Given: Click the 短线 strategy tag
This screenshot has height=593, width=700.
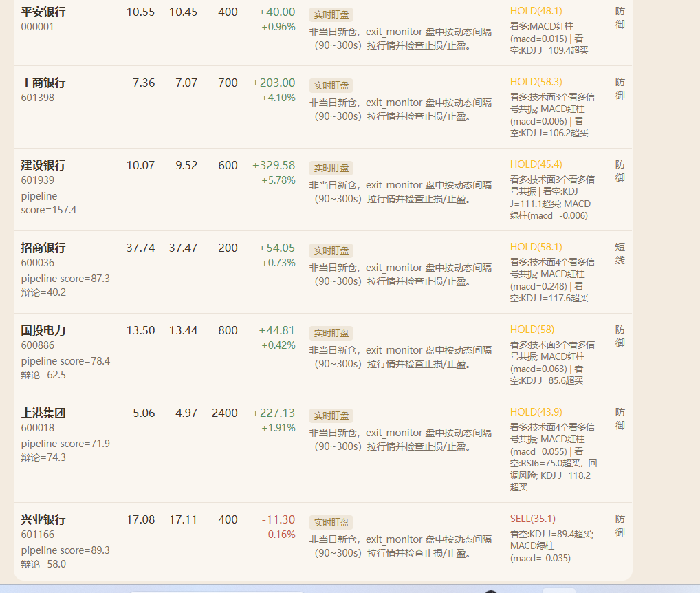Looking at the screenshot, I should [620, 254].
